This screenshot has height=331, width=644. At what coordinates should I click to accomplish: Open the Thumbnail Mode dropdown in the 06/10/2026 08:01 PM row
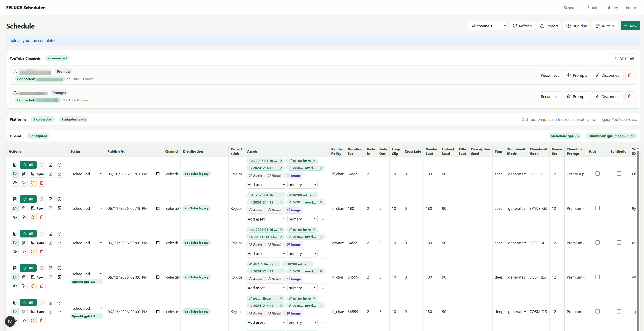click(516, 174)
